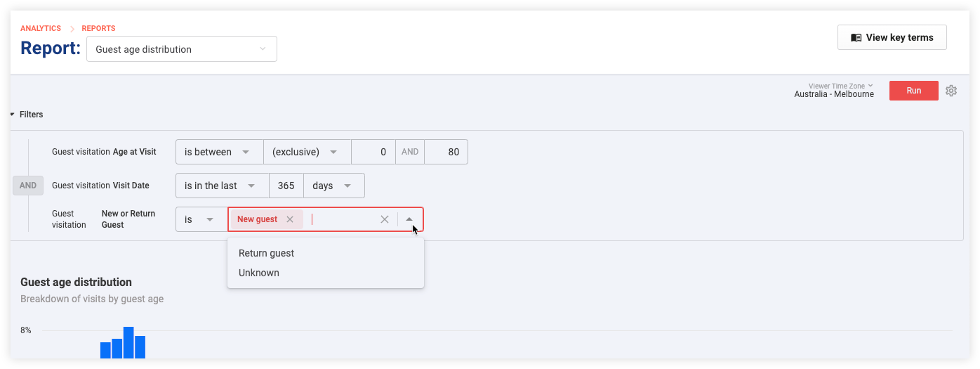This screenshot has width=980, height=369.
Task: Change the (exclusive) range option
Action: click(x=307, y=152)
